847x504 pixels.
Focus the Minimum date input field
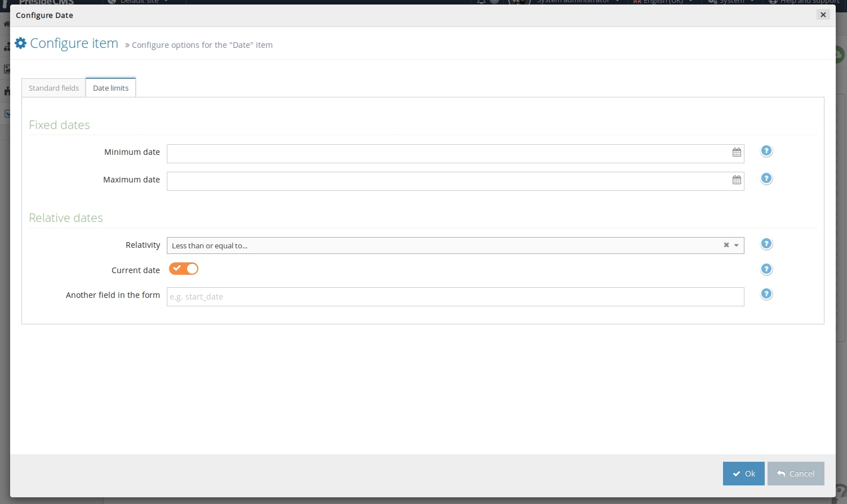455,154
